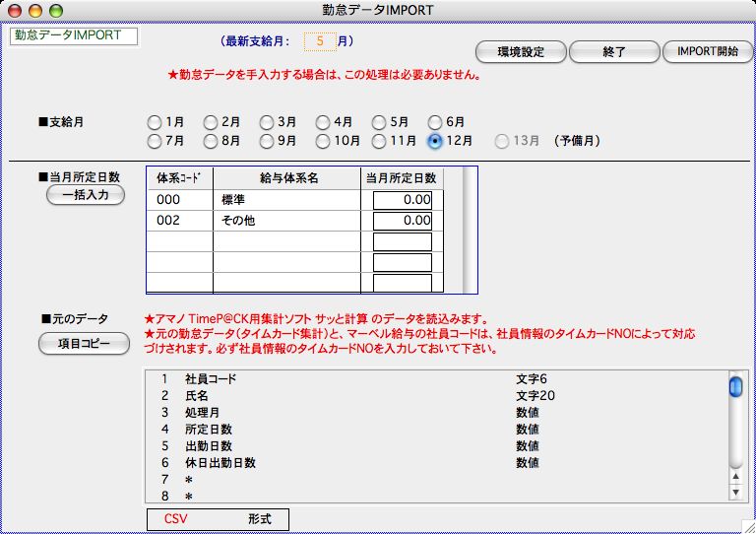This screenshot has height=534, width=756.
Task: Click the 最新支給月 input field
Action: pos(319,41)
